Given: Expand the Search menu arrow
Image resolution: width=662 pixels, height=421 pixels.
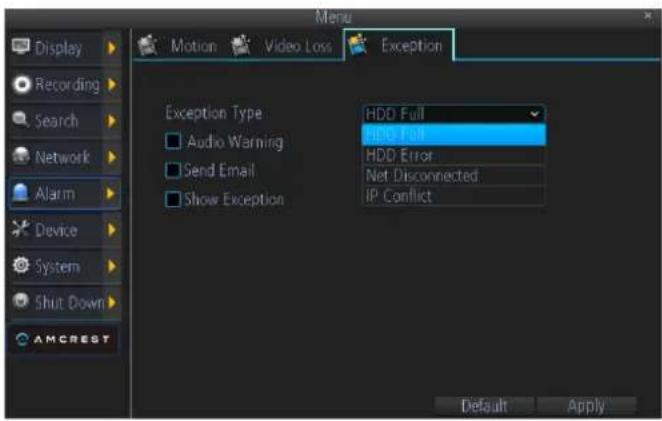Looking at the screenshot, I should pyautogui.click(x=111, y=121).
